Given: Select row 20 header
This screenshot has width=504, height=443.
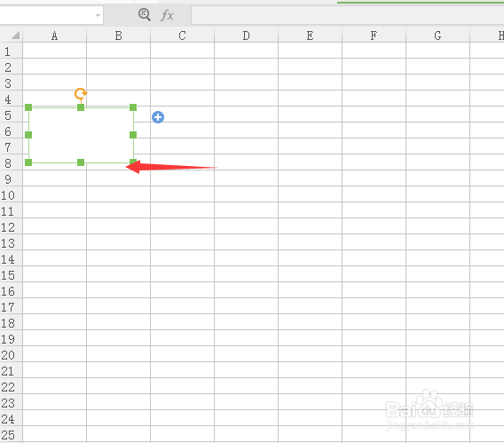Looking at the screenshot, I should [11, 354].
